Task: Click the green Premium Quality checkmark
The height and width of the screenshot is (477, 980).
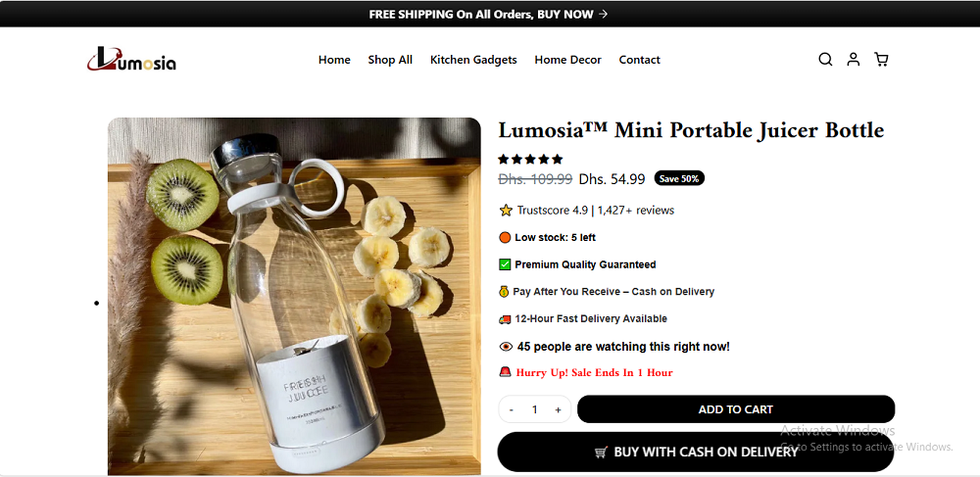Action: 505,264
